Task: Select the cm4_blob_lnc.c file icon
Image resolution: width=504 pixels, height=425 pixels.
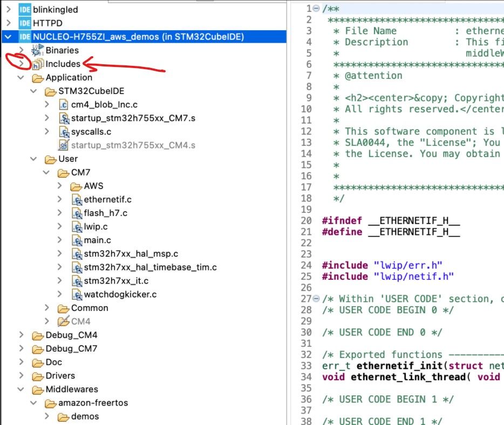Action: (64, 105)
